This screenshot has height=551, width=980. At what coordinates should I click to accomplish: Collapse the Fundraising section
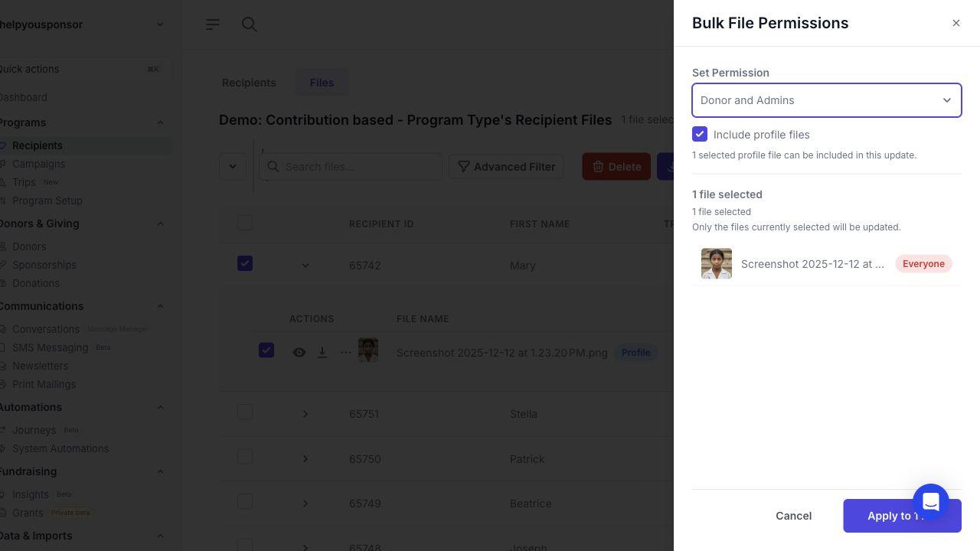pos(160,471)
